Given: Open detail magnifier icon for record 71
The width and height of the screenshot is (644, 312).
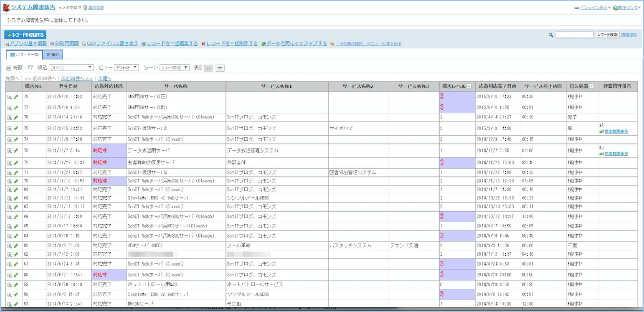Looking at the screenshot, I should (9, 173).
